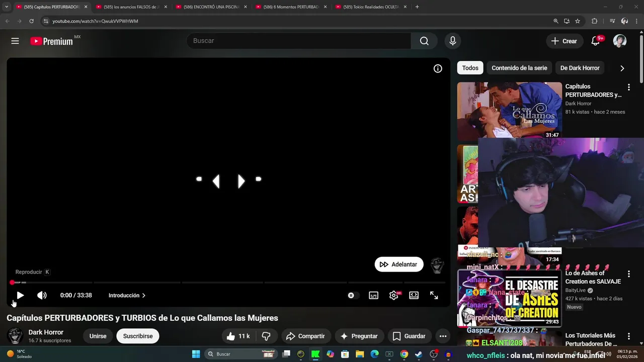Click the Preguntar AI button
The image size is (644, 362).
tap(359, 336)
